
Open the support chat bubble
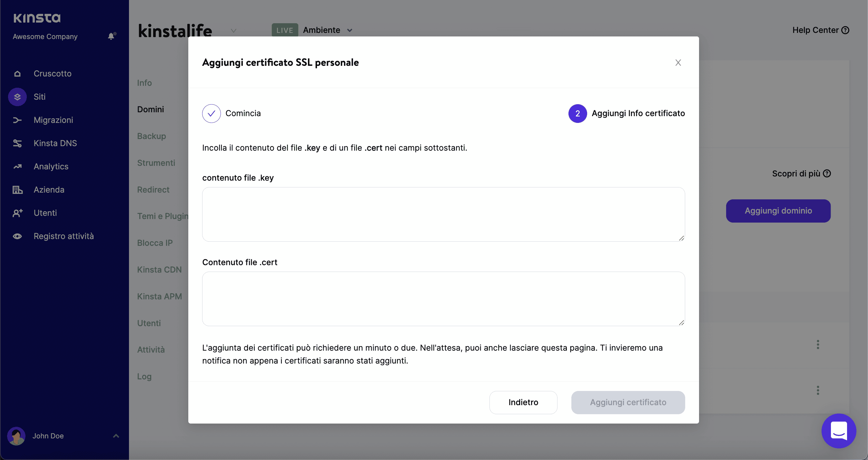pos(839,431)
